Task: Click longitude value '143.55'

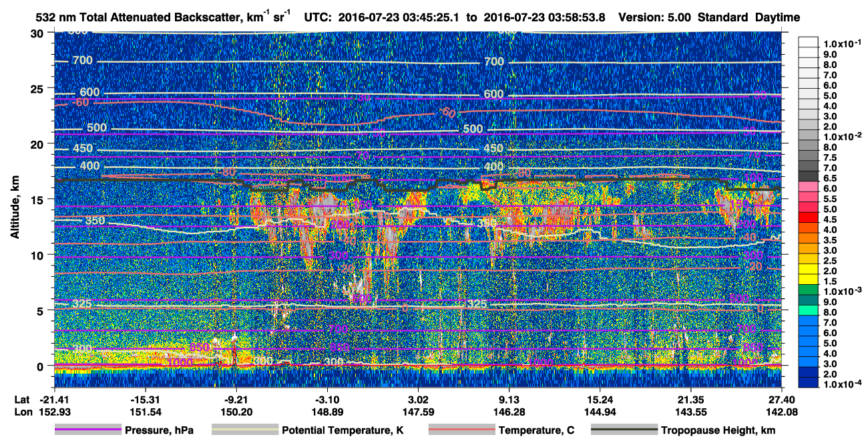Action: pos(690,412)
